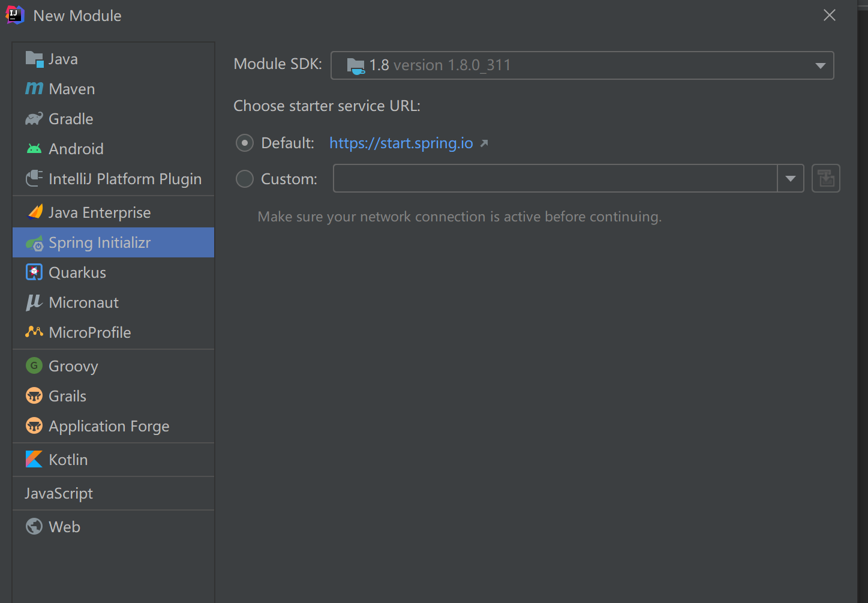Click the green Android robot icon
The width and height of the screenshot is (868, 603).
click(34, 149)
